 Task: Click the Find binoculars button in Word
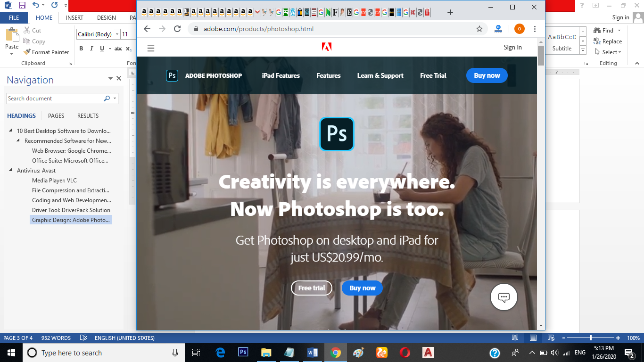pyautogui.click(x=604, y=31)
